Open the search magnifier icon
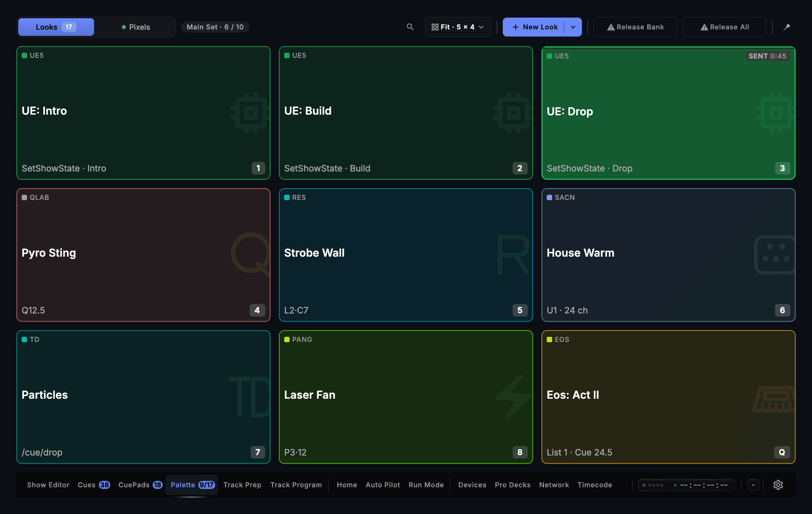This screenshot has height=514, width=812. (x=410, y=27)
